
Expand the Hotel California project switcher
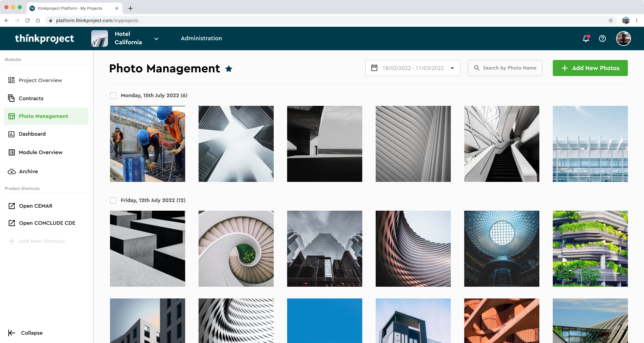[x=156, y=39]
